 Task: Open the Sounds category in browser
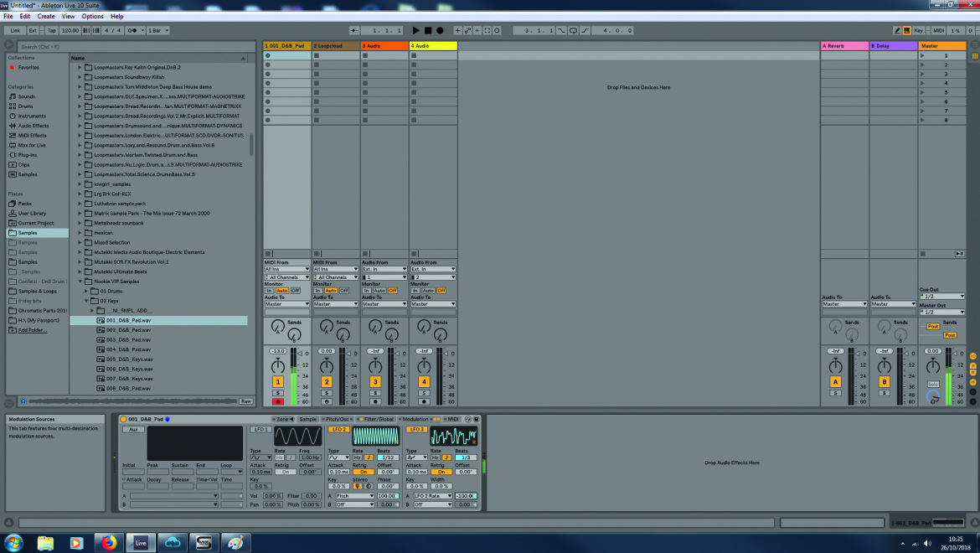point(26,96)
